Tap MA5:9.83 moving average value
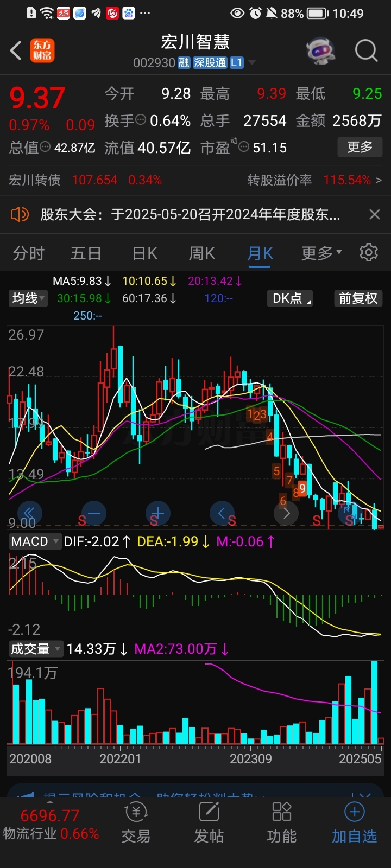Screen dimensions: 391x868 (x=82, y=281)
